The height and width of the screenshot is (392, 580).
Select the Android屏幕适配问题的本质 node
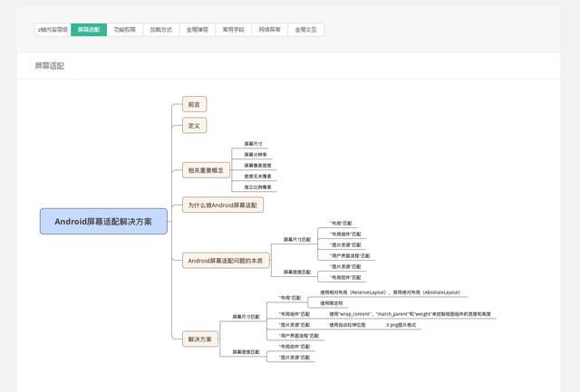click(x=226, y=261)
